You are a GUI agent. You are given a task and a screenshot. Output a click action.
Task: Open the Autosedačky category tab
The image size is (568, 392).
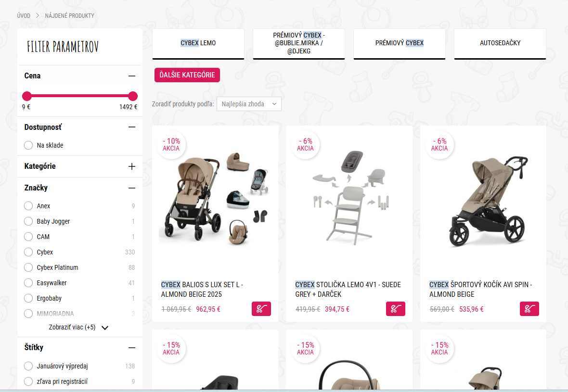click(500, 43)
